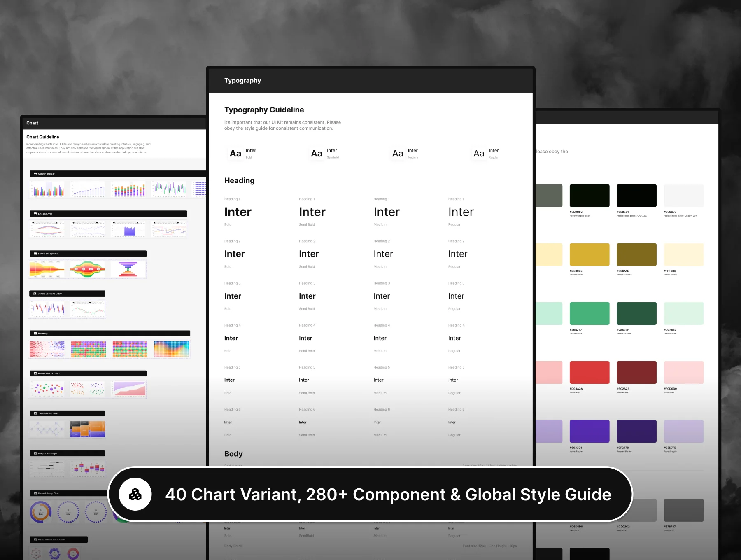Open the first grouped column chart thumbnail

pos(48,189)
